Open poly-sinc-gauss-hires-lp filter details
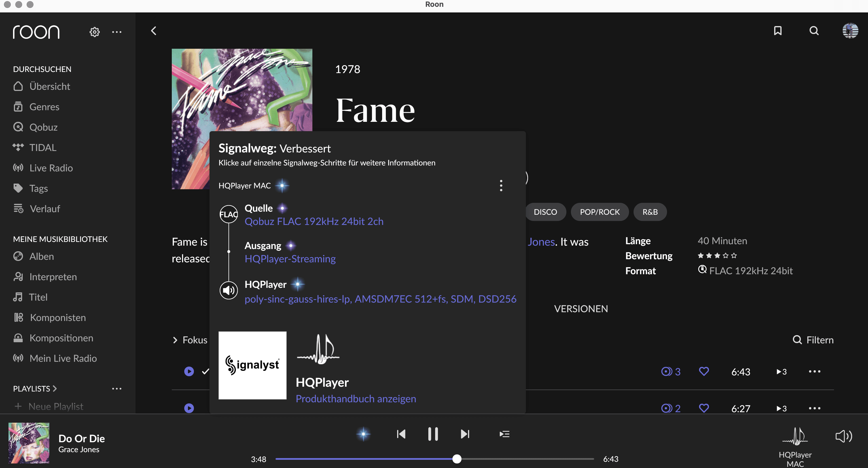 click(380, 299)
